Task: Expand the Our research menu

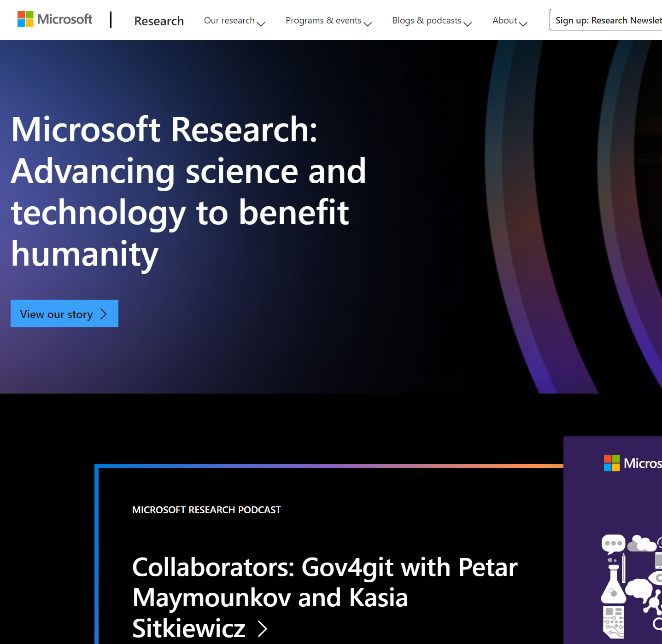Action: pyautogui.click(x=234, y=21)
